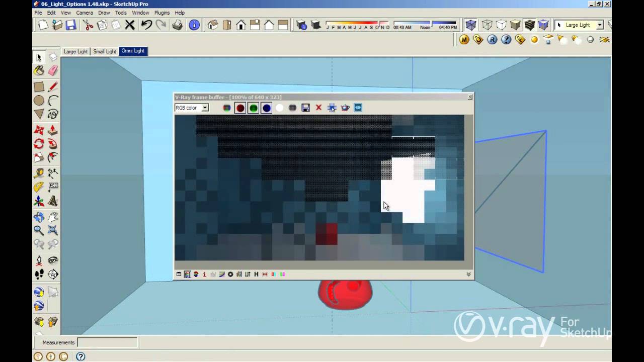The height and width of the screenshot is (362, 644).
Task: Click the teapot render last button
Action: pos(345,108)
